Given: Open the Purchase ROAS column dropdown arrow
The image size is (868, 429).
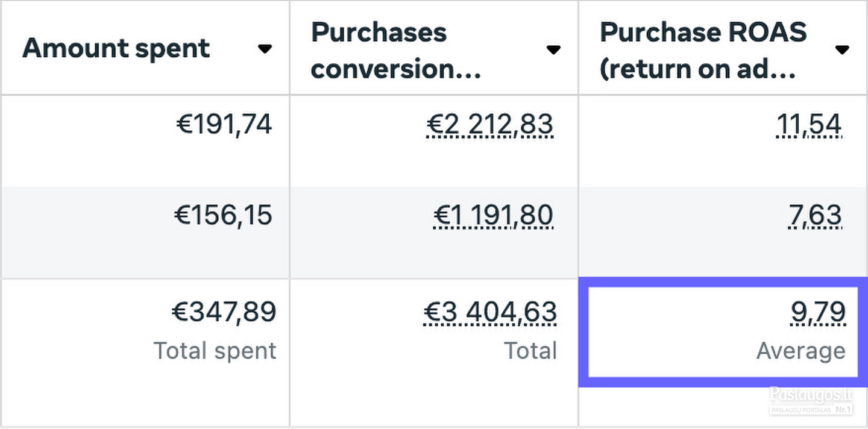Looking at the screenshot, I should click(842, 49).
